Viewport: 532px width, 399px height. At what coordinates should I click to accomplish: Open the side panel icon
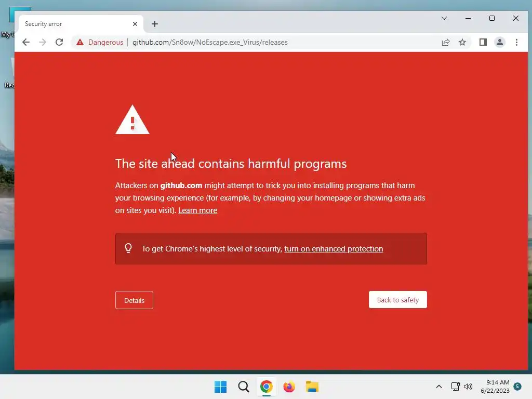[x=483, y=42]
